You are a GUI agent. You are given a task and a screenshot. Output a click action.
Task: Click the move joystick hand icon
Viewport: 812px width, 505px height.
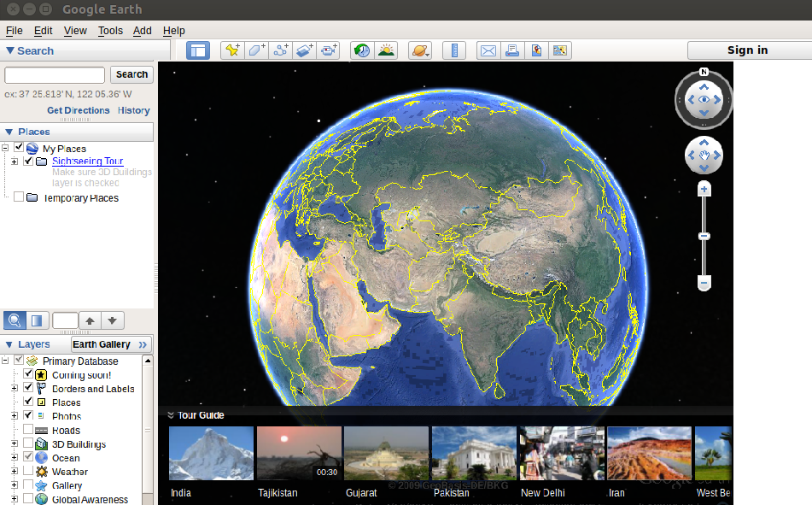pos(704,155)
